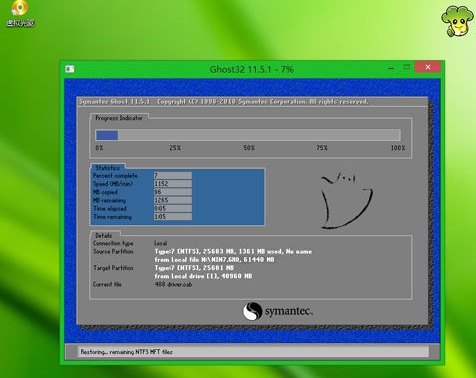
Task: Click the 50% progress scale label
Action: click(249, 148)
